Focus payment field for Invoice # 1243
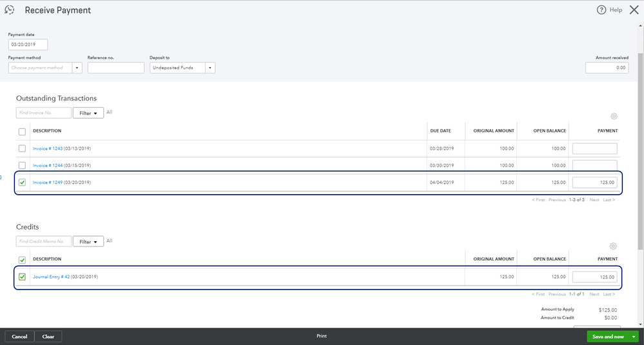The height and width of the screenshot is (345, 644). [x=595, y=149]
